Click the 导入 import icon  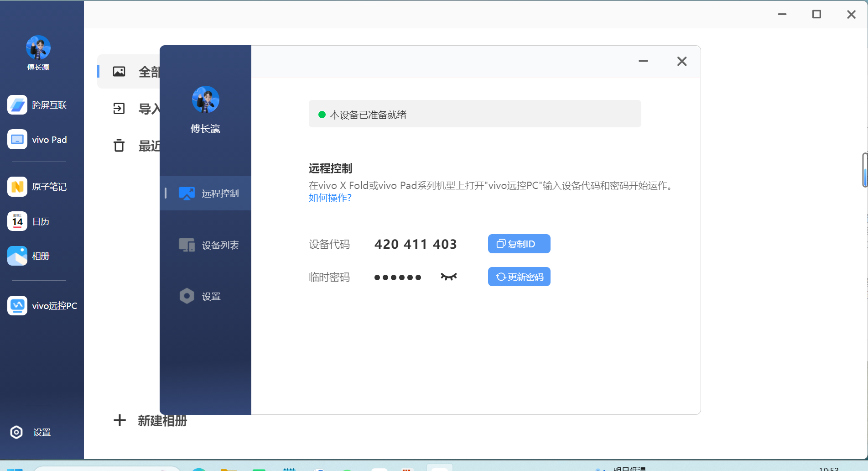pyautogui.click(x=119, y=109)
